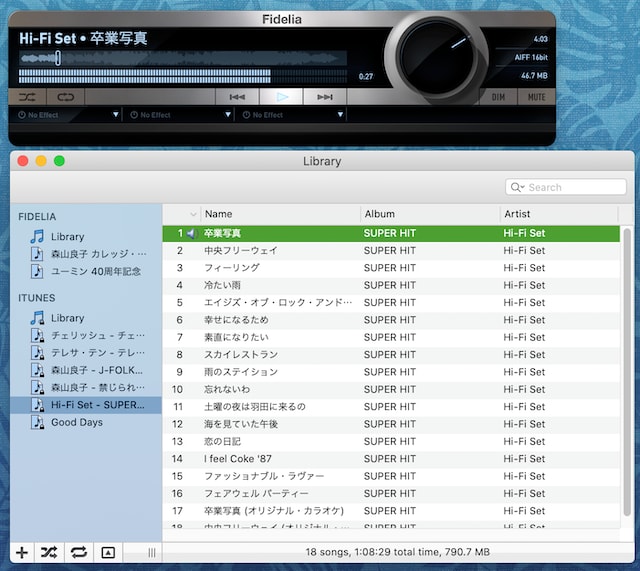640x571 pixels.
Task: Toggle first effect power icon
Action: tap(22, 115)
